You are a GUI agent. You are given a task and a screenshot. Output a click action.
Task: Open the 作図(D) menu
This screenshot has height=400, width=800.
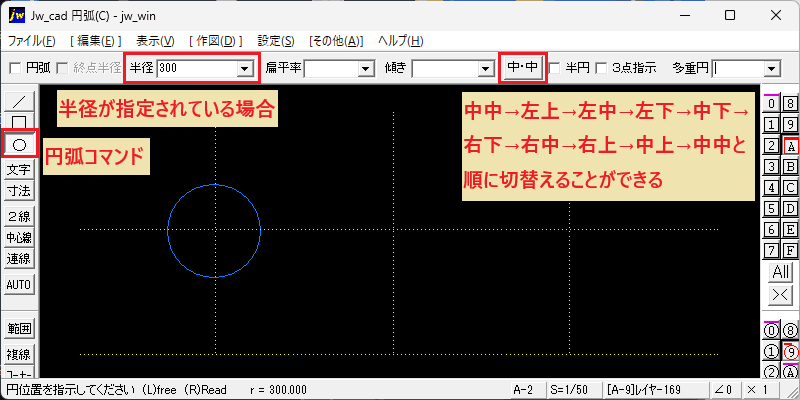[x=215, y=41]
